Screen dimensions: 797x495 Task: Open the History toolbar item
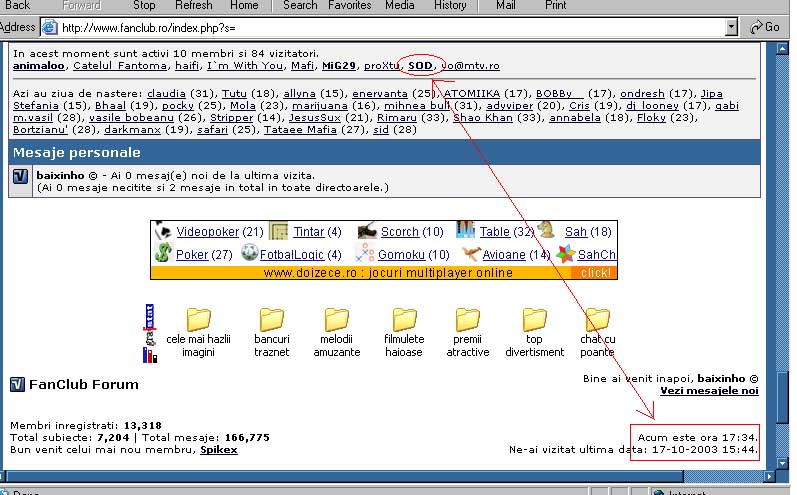449,5
